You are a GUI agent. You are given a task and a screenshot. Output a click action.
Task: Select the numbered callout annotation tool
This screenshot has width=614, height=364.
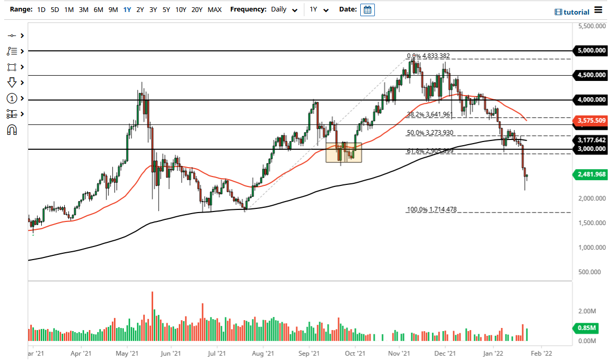point(12,98)
